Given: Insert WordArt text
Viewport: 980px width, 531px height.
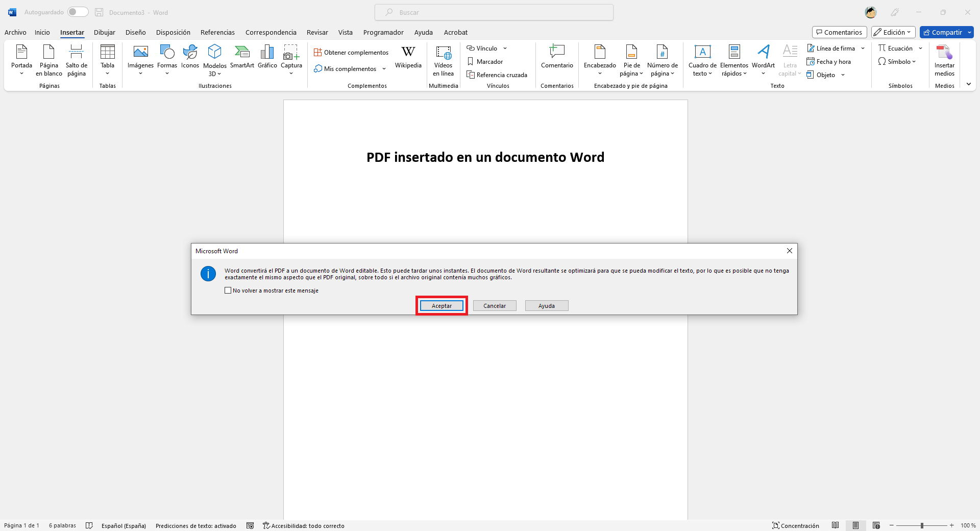Looking at the screenshot, I should 763,60.
